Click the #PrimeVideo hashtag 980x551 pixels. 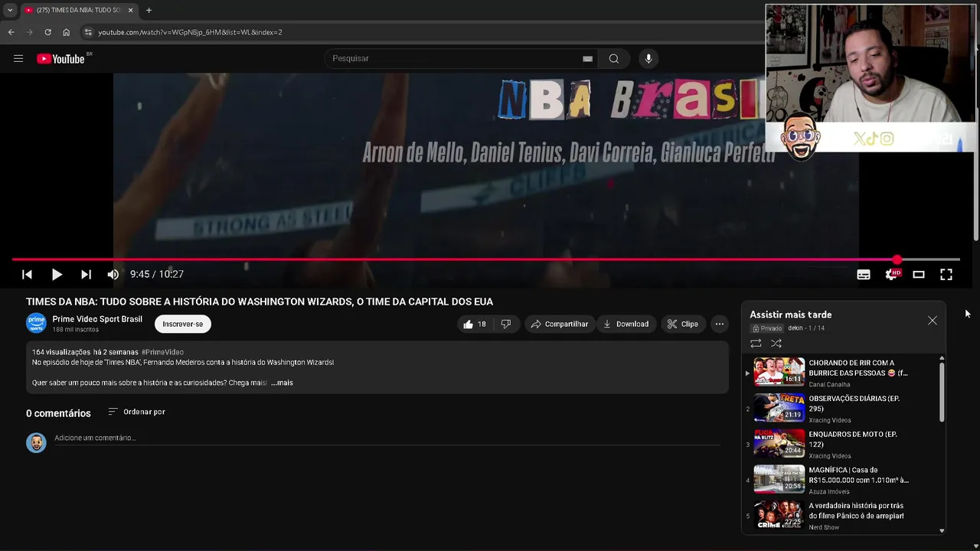(162, 352)
